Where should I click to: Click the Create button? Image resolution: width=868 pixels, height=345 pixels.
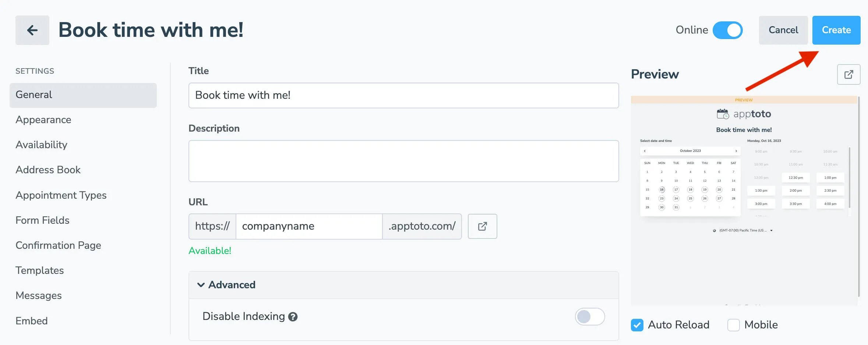(836, 30)
